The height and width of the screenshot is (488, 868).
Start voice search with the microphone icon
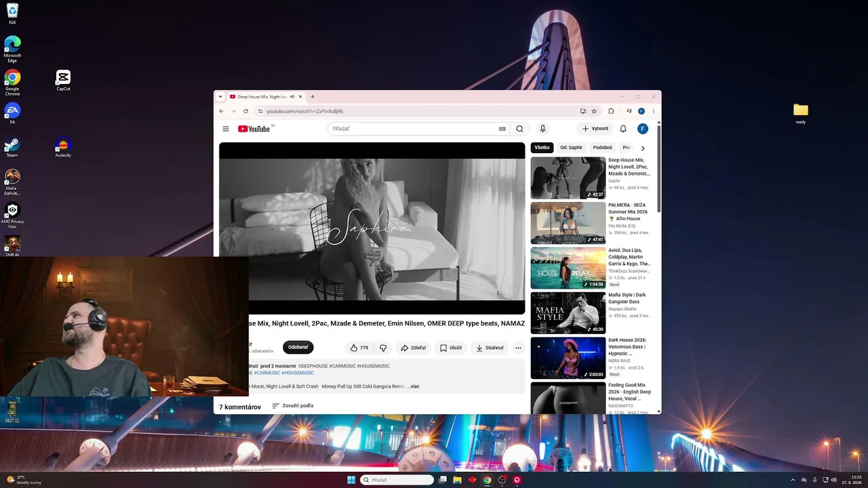pyautogui.click(x=542, y=129)
